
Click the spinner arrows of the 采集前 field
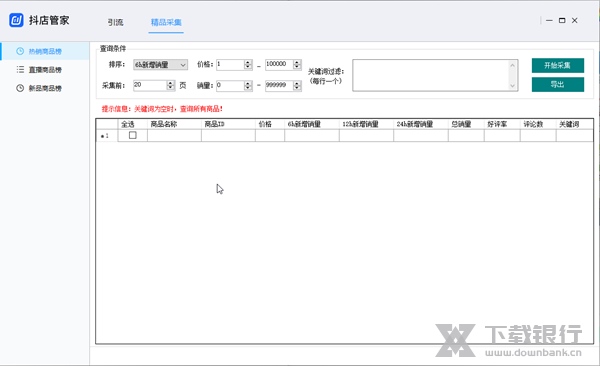tap(171, 85)
